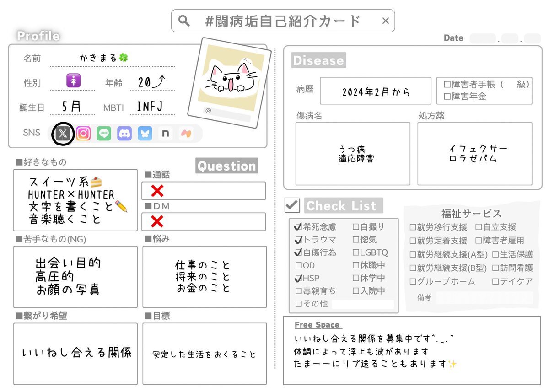This screenshot has height=392, width=549.
Task: Click the cake emoji after スイーツ系
Action: [x=96, y=182]
